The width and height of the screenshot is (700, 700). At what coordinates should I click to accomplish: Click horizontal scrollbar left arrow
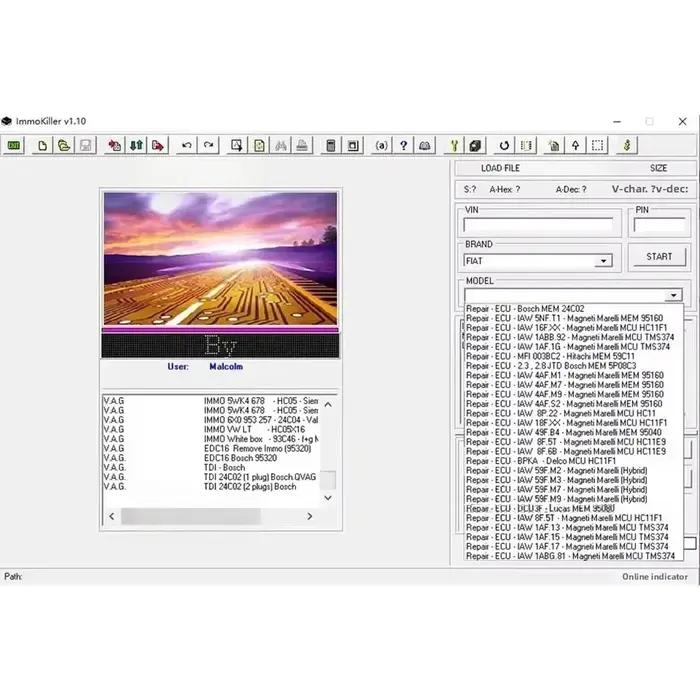[x=112, y=517]
